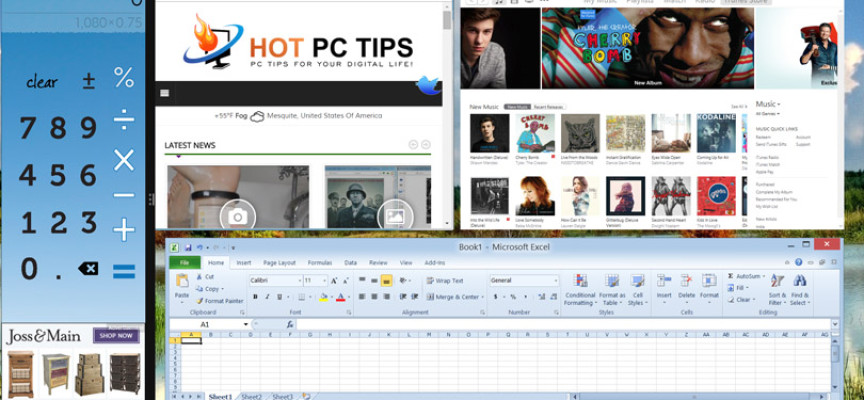This screenshot has height=400, width=864.
Task: Toggle Underline formatting in Excel
Action: point(279,297)
